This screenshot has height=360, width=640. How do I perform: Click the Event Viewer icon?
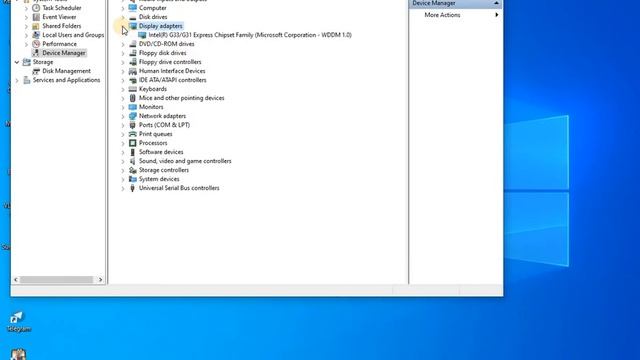click(x=36, y=17)
